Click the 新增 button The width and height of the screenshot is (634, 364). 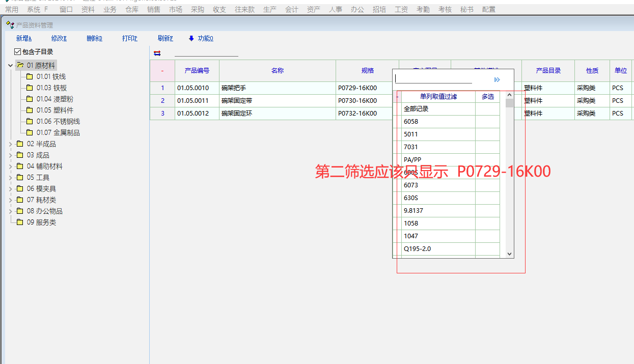[x=23, y=38]
